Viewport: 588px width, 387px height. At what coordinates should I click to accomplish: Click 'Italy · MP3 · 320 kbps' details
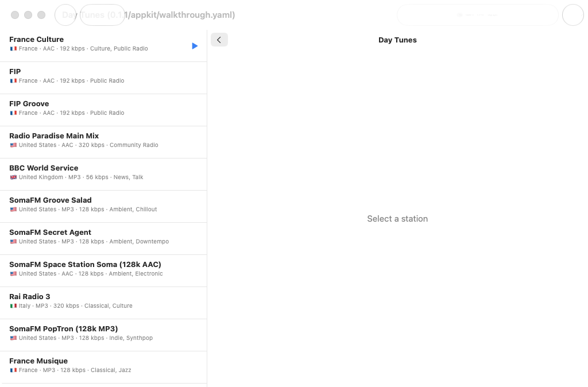pyautogui.click(x=49, y=306)
